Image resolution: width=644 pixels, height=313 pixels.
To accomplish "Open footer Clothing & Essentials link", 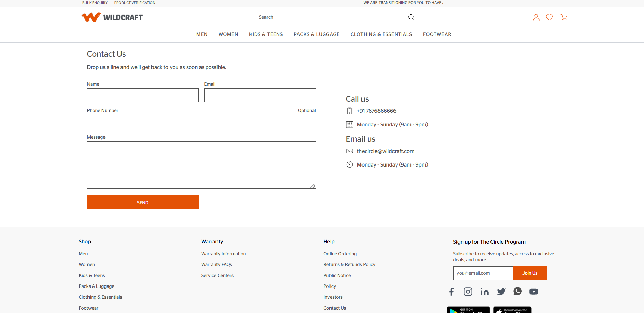I will pyautogui.click(x=100, y=297).
